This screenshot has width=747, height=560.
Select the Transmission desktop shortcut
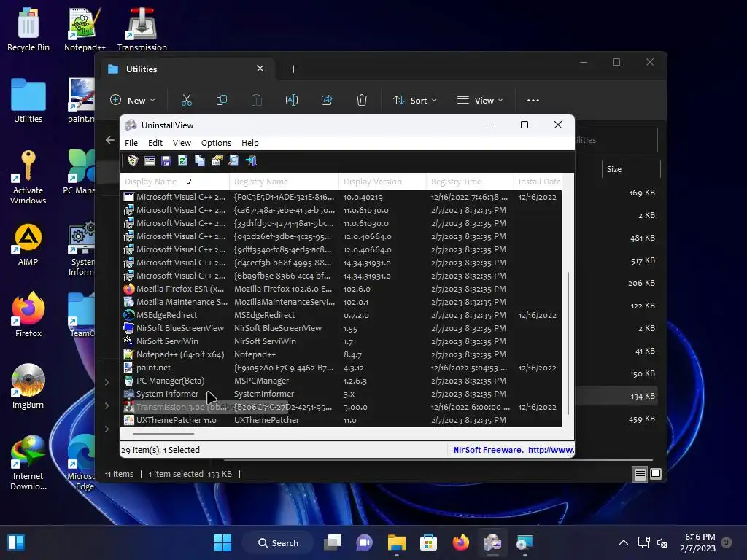142,29
